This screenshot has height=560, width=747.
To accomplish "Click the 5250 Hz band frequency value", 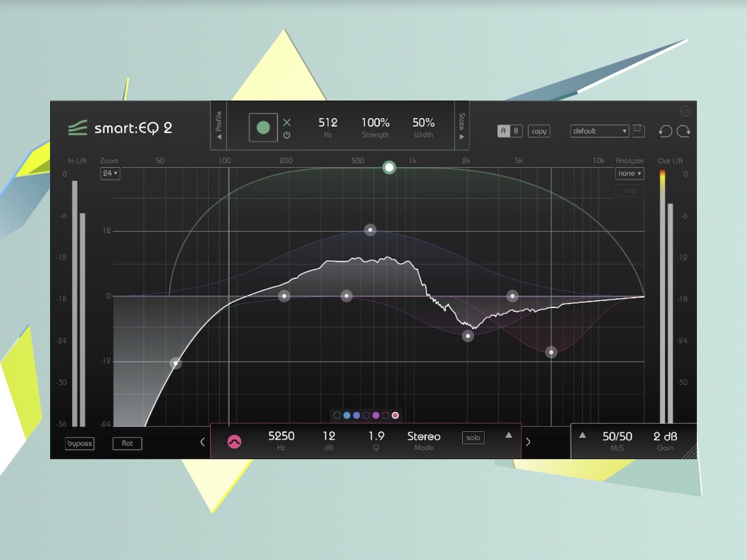I will point(281,436).
